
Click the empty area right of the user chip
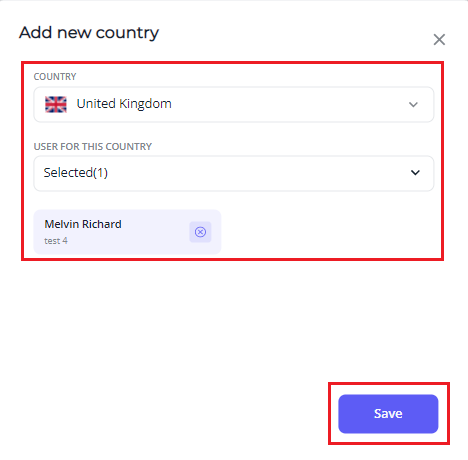pyautogui.click(x=330, y=232)
